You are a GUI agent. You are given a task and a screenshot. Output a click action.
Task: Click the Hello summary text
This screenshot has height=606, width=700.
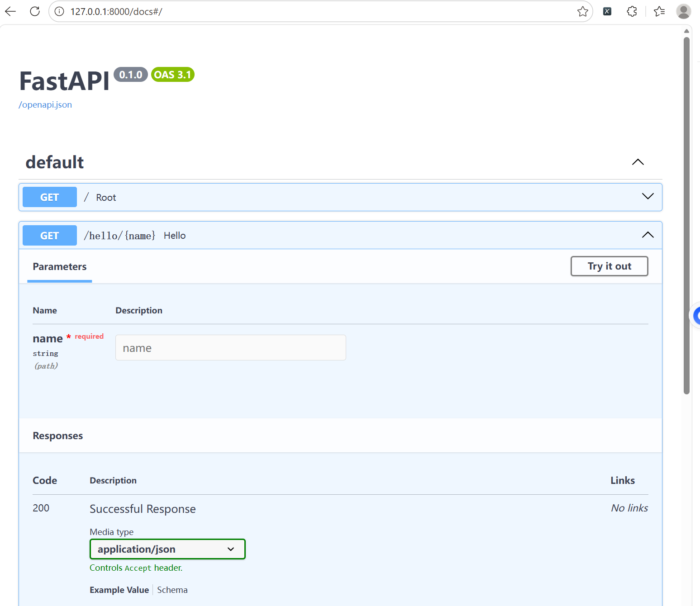175,236
